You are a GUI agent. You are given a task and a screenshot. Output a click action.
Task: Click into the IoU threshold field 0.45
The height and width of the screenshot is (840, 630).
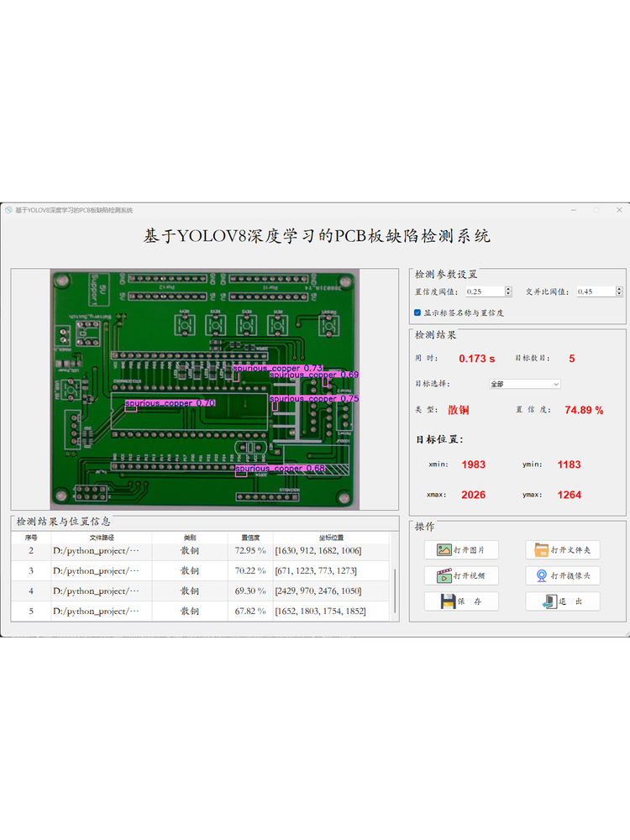coord(596,291)
